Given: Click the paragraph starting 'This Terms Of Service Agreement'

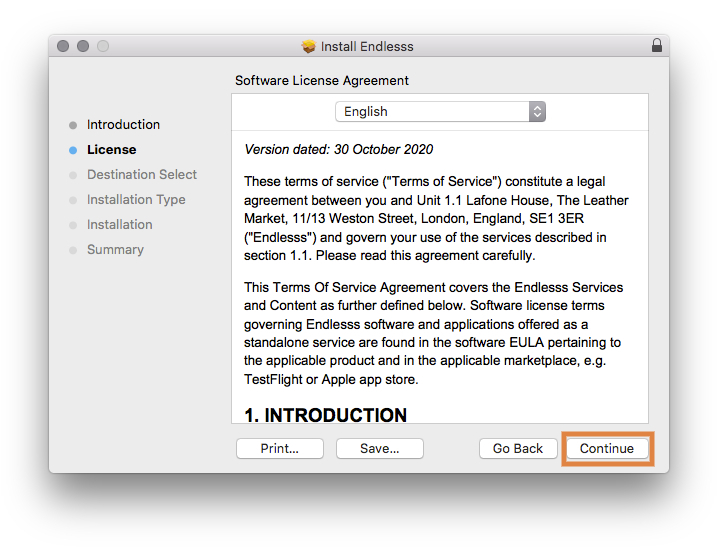Looking at the screenshot, I should [433, 333].
